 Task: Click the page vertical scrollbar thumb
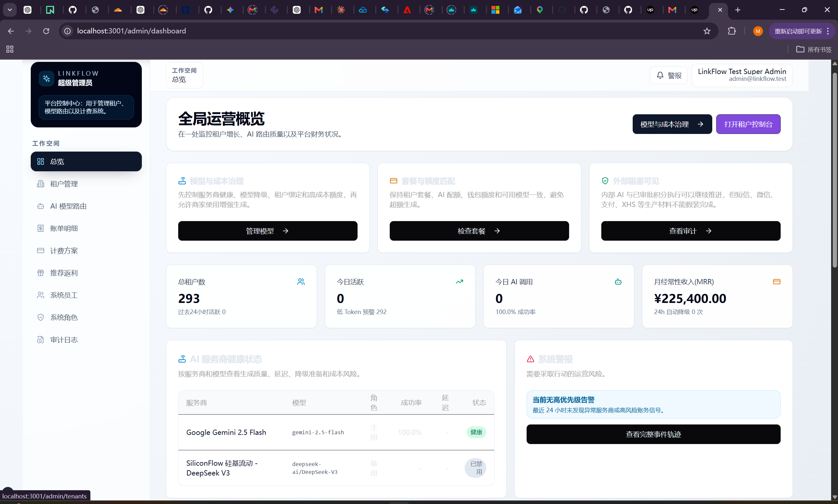835,170
